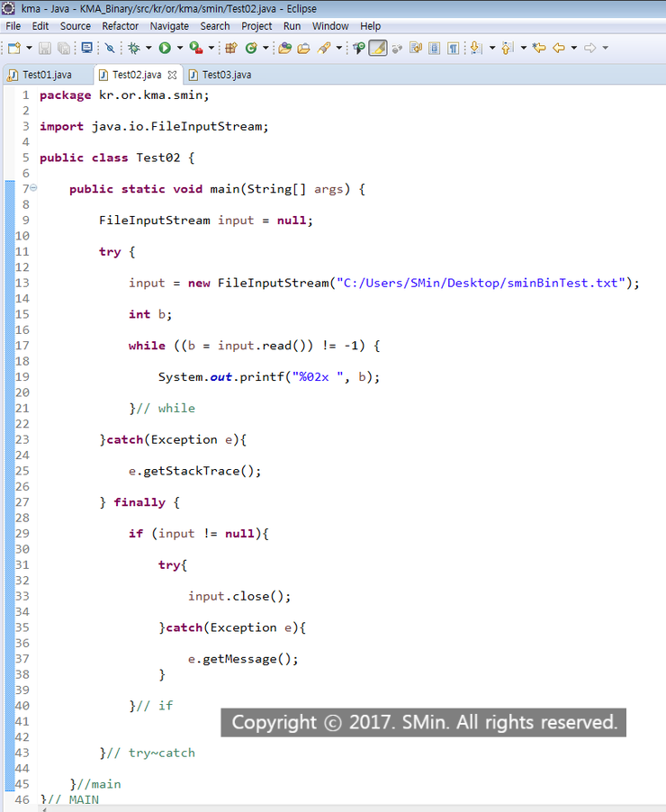Click 'input.close();' statement

[239, 597]
